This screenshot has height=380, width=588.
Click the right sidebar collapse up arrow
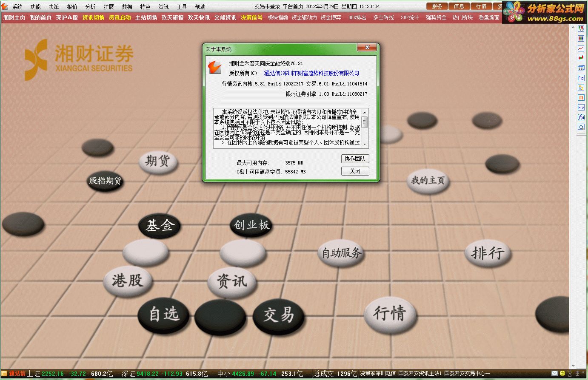pyautogui.click(x=573, y=27)
